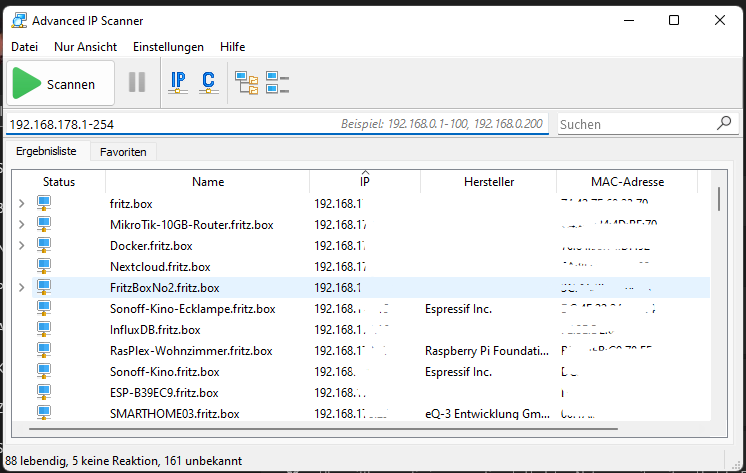Viewport: 746px width, 473px height.
Task: Click the device icon for FritzBoxNo2
Action: click(44, 287)
